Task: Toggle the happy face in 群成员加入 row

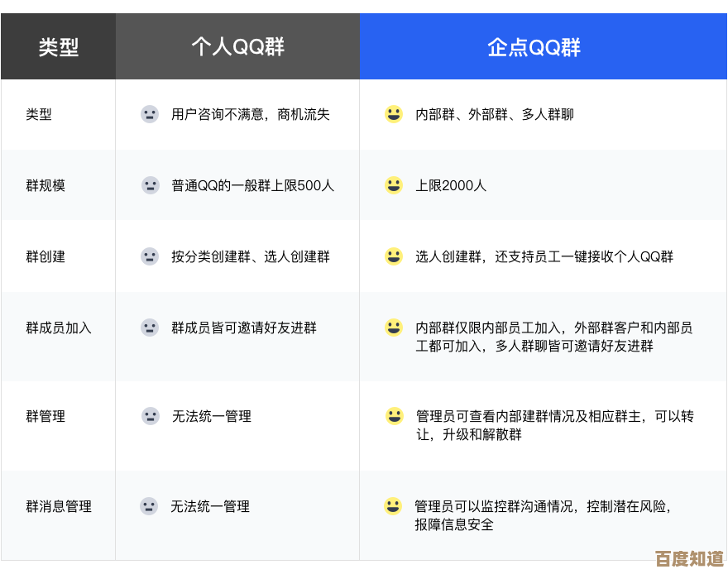Action: click(393, 328)
